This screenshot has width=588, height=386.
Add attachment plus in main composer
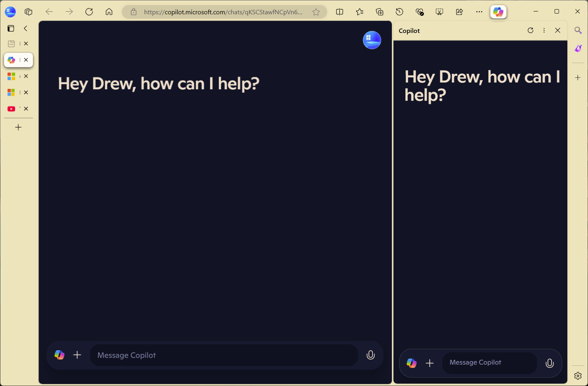point(77,355)
